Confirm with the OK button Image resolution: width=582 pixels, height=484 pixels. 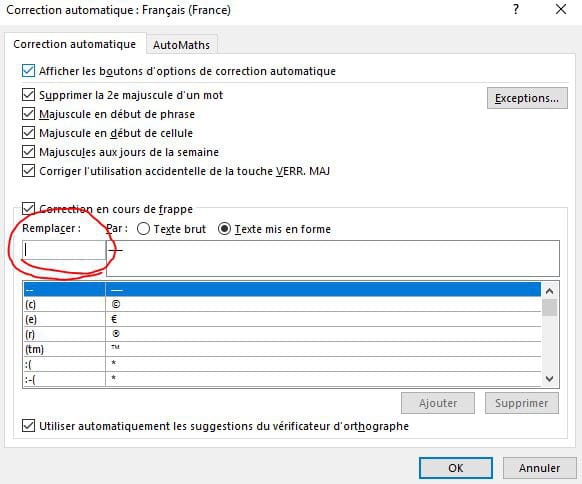[x=456, y=468]
